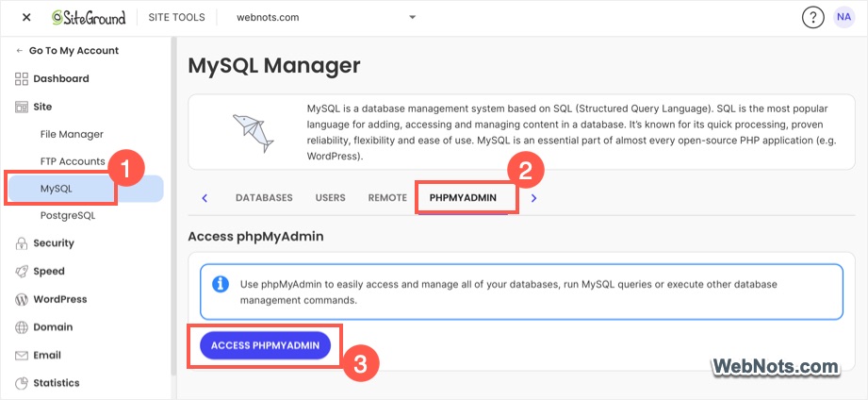Switch to the DATABASES tab
Image resolution: width=868 pixels, height=400 pixels.
(x=264, y=198)
